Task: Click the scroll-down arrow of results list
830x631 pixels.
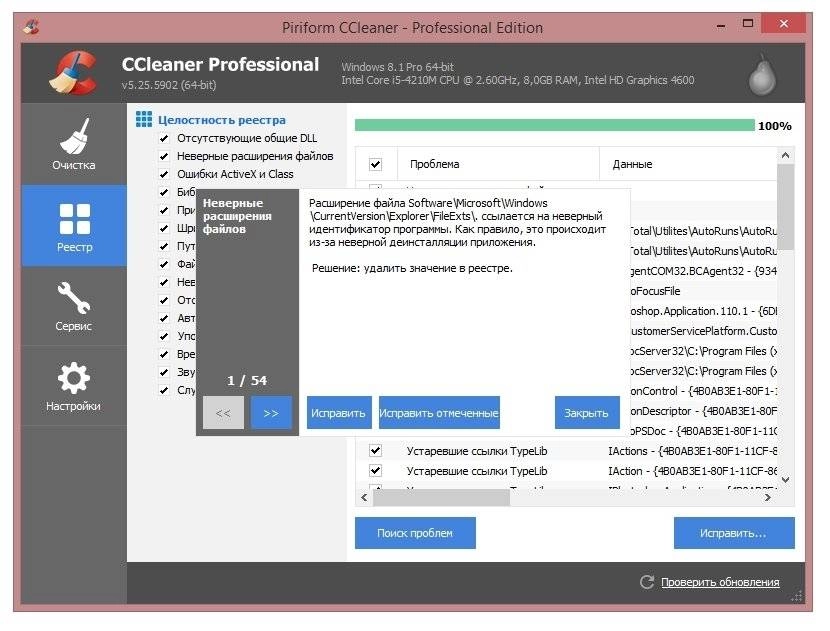Action: click(786, 480)
